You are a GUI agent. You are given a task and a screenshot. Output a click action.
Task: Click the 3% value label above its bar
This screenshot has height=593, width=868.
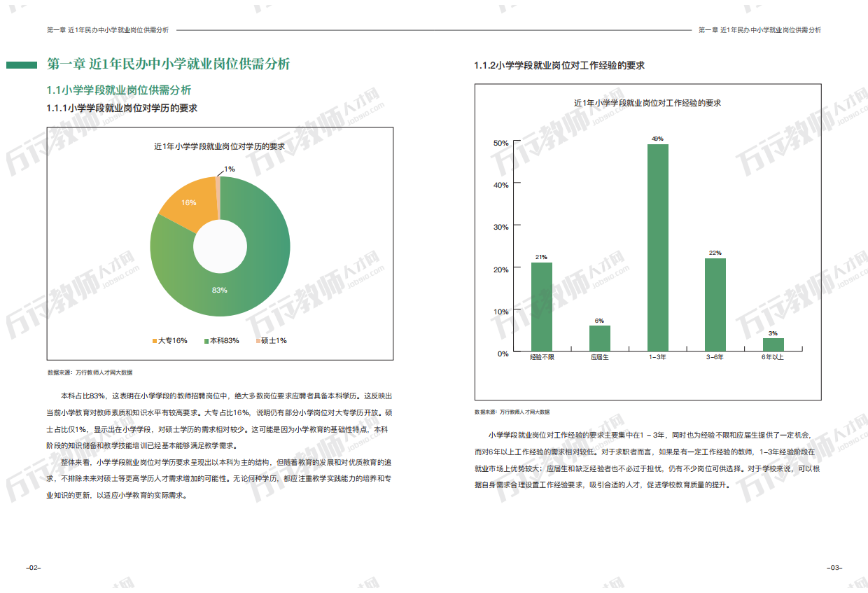773,333
